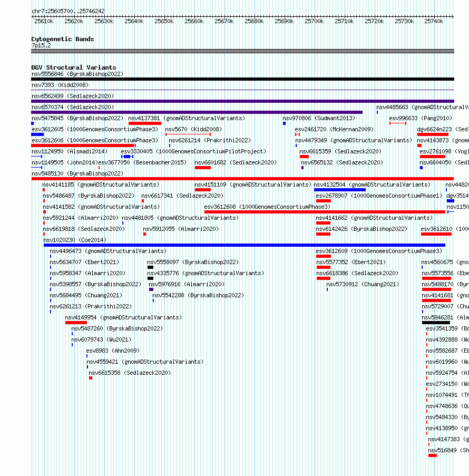Click nsv6261214 (Prakrithi2022) label
Image resolution: width=469 pixels, height=476 pixels.
(x=210, y=141)
